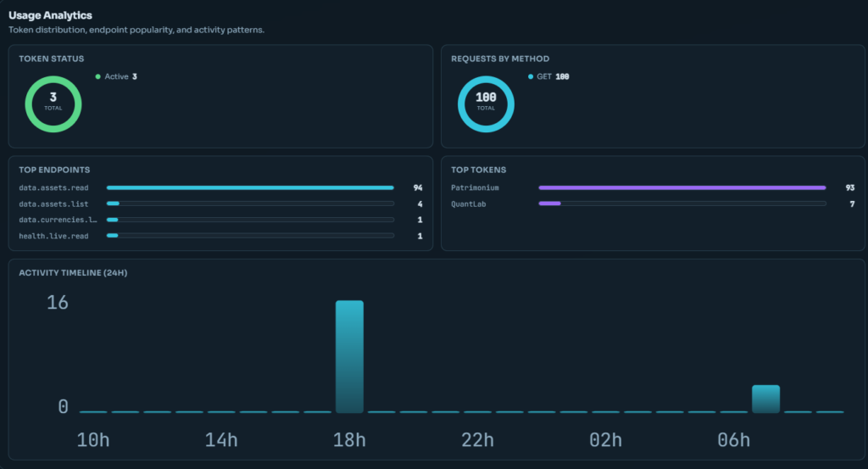Click the green Active legend dot

point(98,76)
